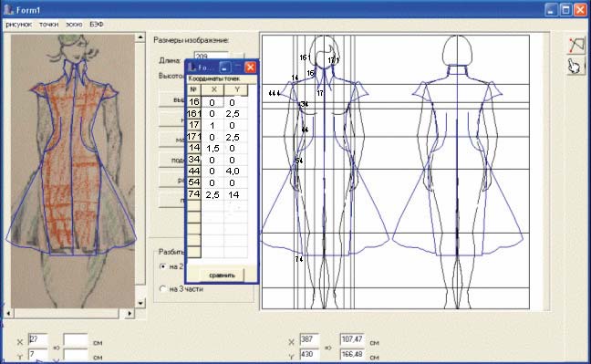Open the рисунок menu
The width and height of the screenshot is (591, 364).
pos(19,25)
